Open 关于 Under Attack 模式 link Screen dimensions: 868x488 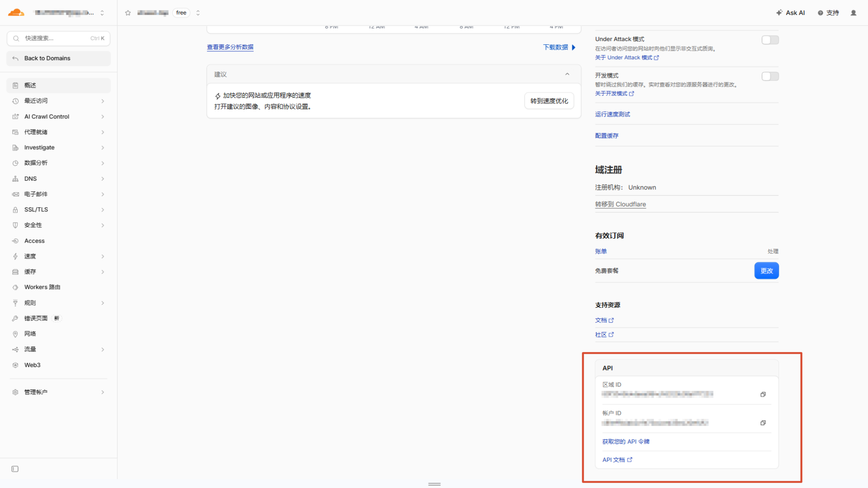pyautogui.click(x=627, y=58)
